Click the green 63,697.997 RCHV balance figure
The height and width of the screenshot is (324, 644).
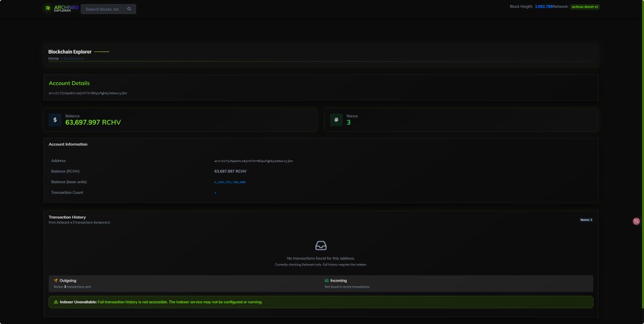pos(93,122)
